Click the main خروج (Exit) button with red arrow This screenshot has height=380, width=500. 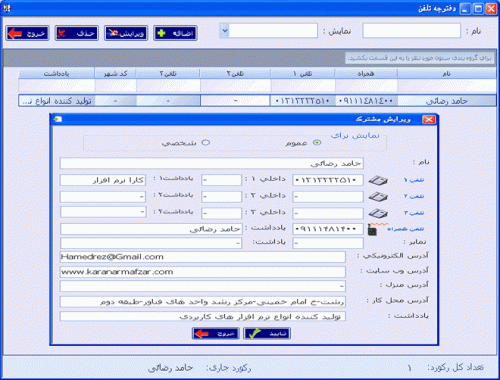point(27,33)
